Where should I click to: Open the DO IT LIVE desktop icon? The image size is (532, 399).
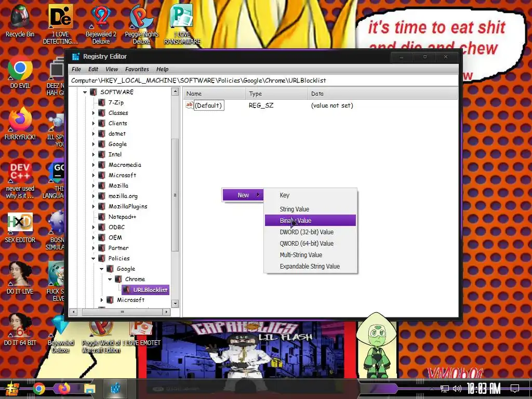20,278
